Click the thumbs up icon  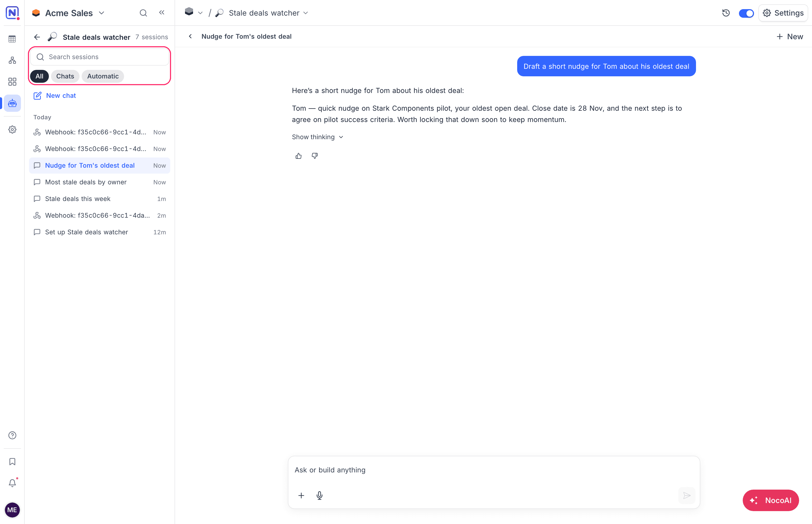tap(299, 156)
